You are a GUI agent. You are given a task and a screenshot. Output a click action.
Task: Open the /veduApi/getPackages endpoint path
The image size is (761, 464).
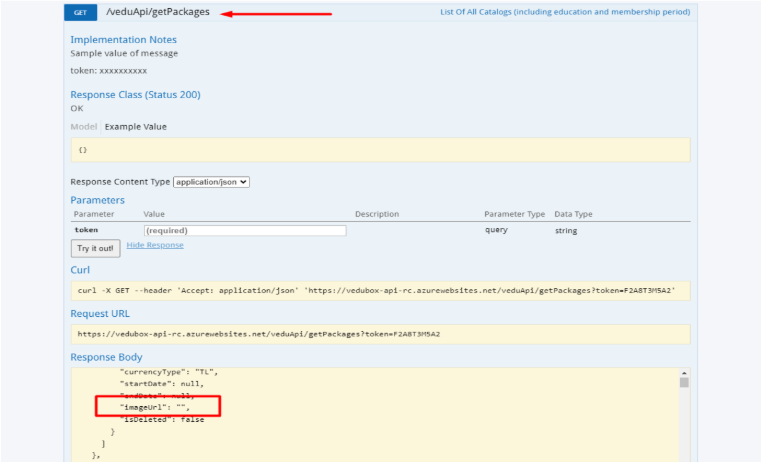(x=158, y=12)
